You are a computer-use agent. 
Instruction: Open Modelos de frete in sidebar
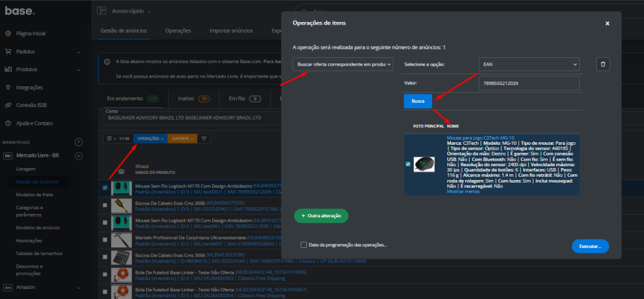[35, 195]
